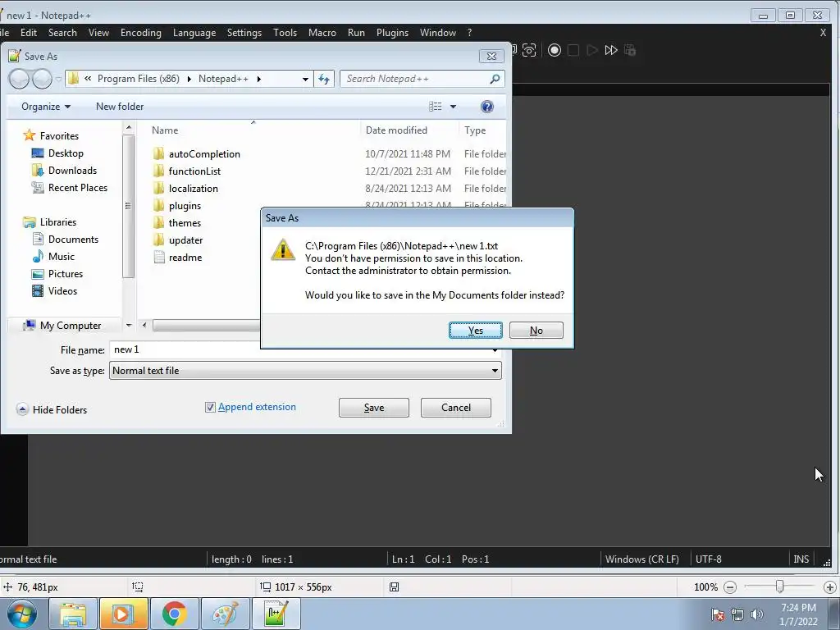Click the Save button in Save As
Viewport: 840px width, 630px height.
tap(374, 408)
